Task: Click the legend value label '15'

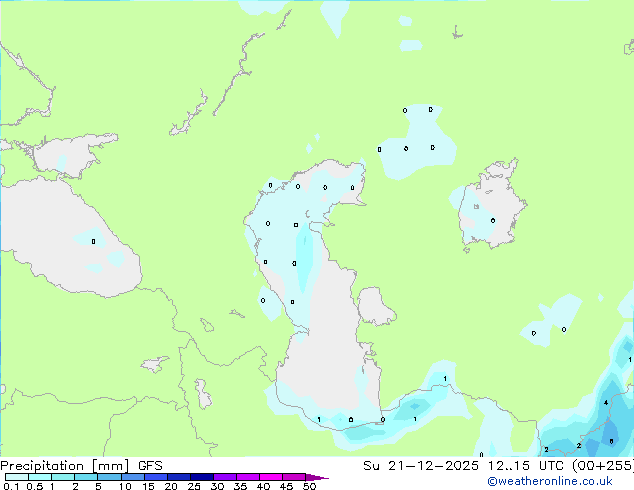Action: 148,486
